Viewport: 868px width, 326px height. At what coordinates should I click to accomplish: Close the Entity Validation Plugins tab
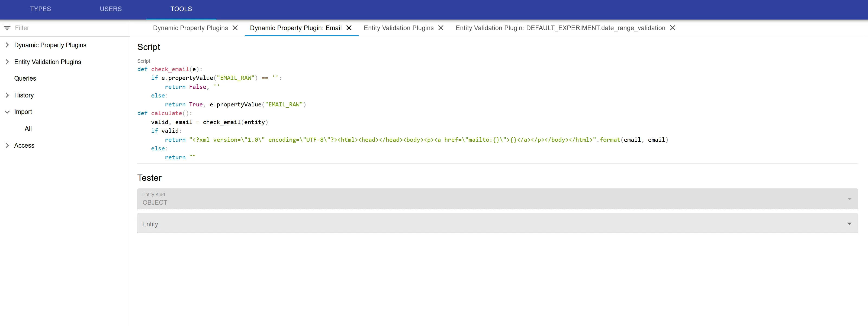(441, 28)
